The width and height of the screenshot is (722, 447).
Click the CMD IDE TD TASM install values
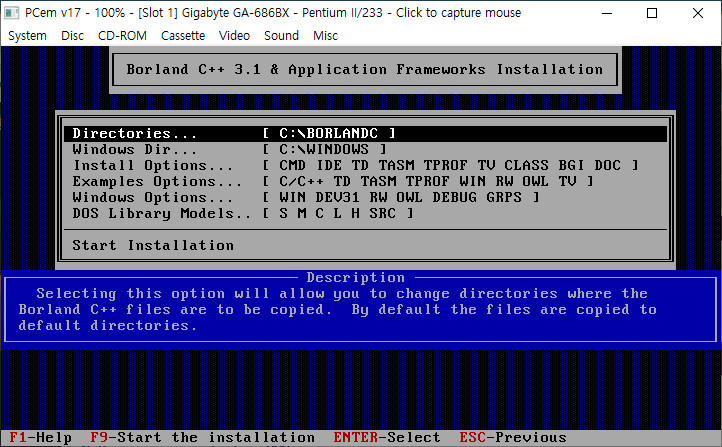[450, 165]
